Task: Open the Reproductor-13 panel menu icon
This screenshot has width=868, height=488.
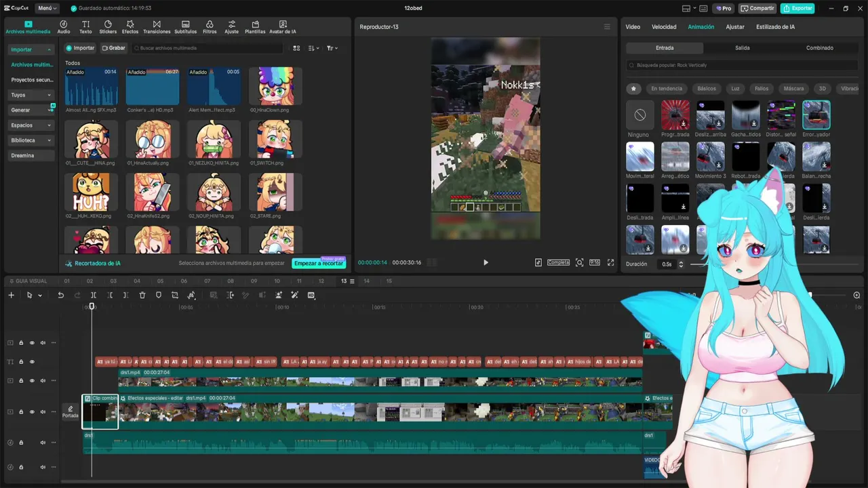Action: pyautogui.click(x=607, y=27)
